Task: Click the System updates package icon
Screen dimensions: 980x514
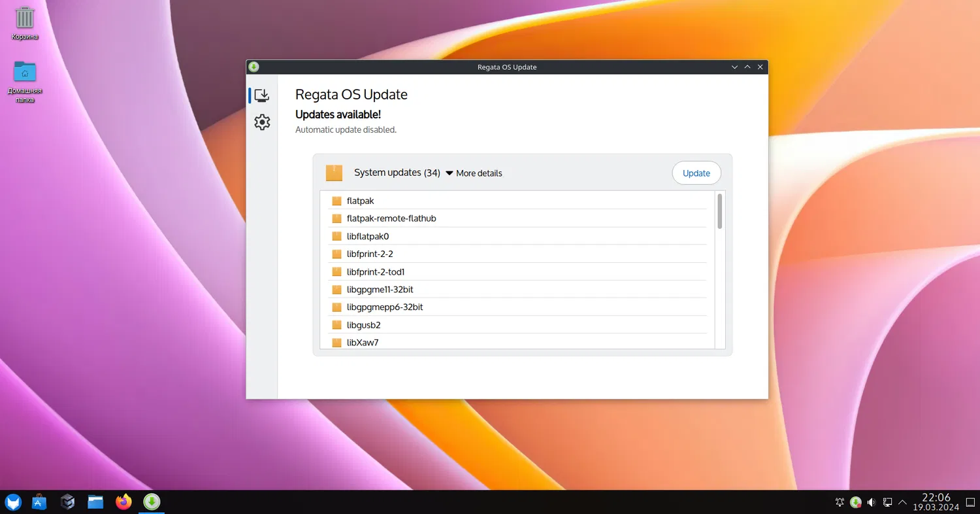Action: tap(334, 173)
